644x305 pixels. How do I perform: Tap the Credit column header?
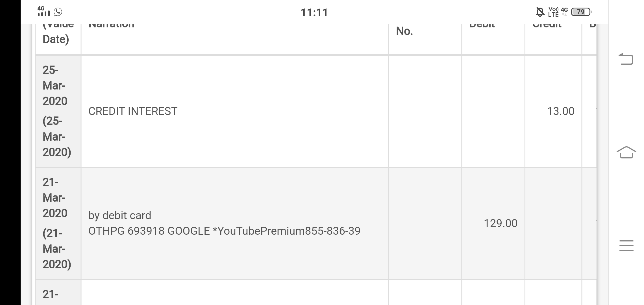coord(547,26)
